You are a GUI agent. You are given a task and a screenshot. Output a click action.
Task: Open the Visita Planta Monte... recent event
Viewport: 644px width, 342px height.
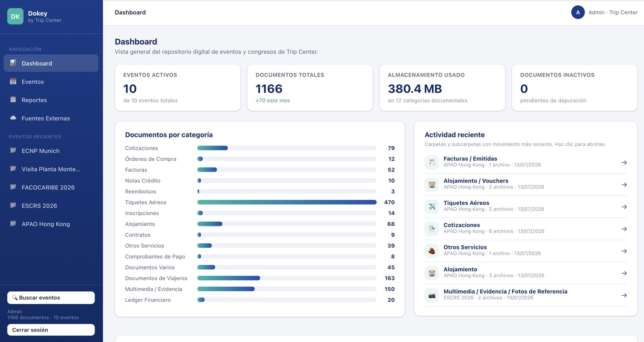click(51, 169)
